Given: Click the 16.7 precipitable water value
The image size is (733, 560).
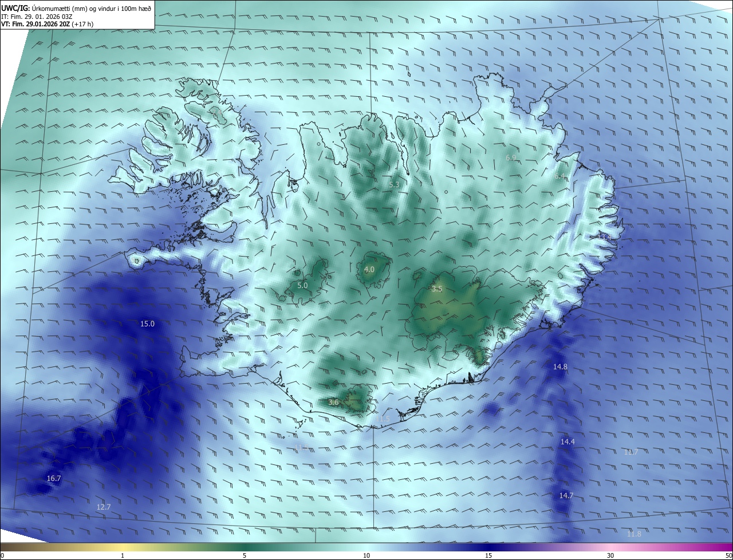Looking at the screenshot, I should 54,478.
